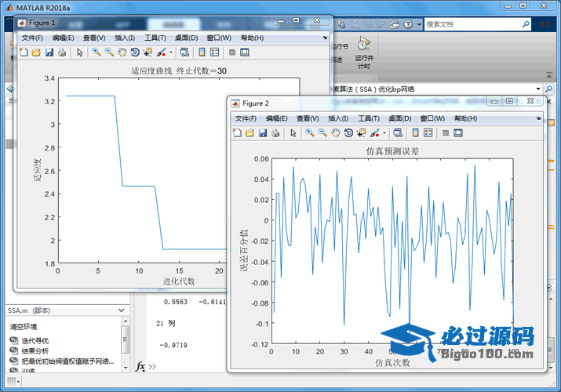
Task: Click Rotate 3D tool in Figure 2
Action: 348,133
